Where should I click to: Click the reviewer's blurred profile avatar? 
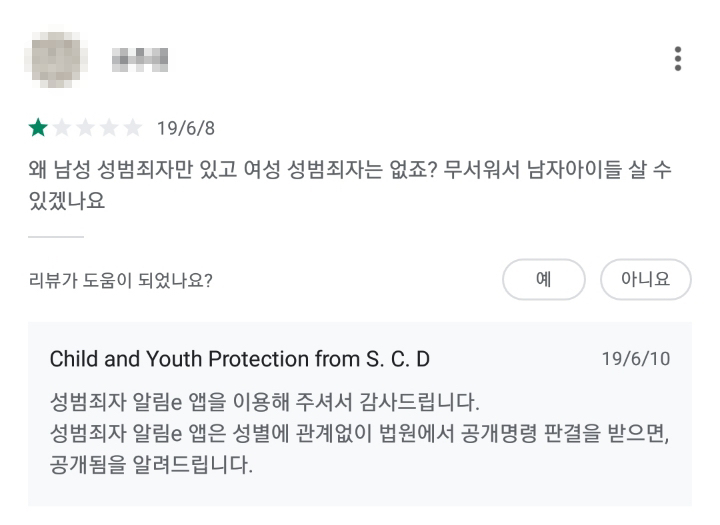point(56,59)
